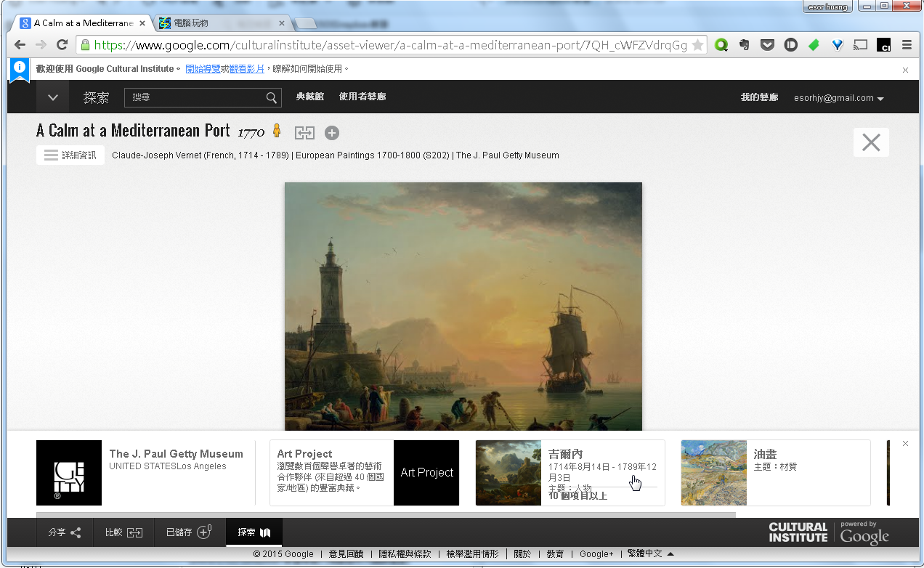Click the round ID extension icon
The width and height of the screenshot is (924, 568).
coord(791,45)
